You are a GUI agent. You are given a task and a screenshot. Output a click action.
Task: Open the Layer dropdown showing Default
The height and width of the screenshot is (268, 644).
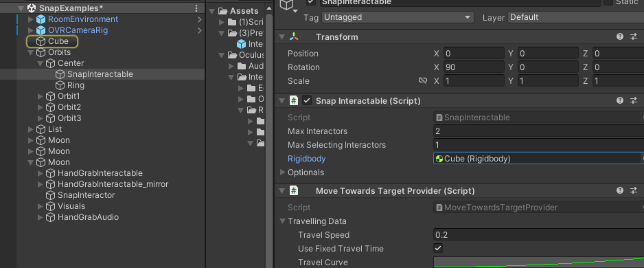tap(576, 17)
